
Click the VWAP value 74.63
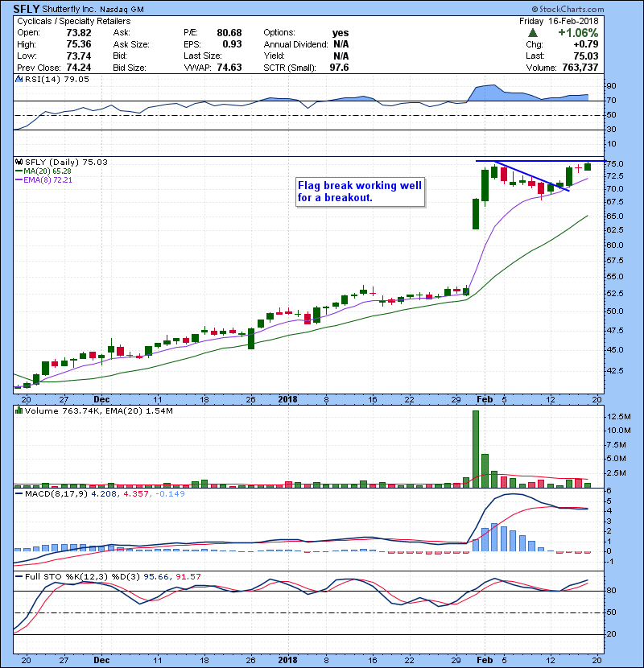point(229,68)
